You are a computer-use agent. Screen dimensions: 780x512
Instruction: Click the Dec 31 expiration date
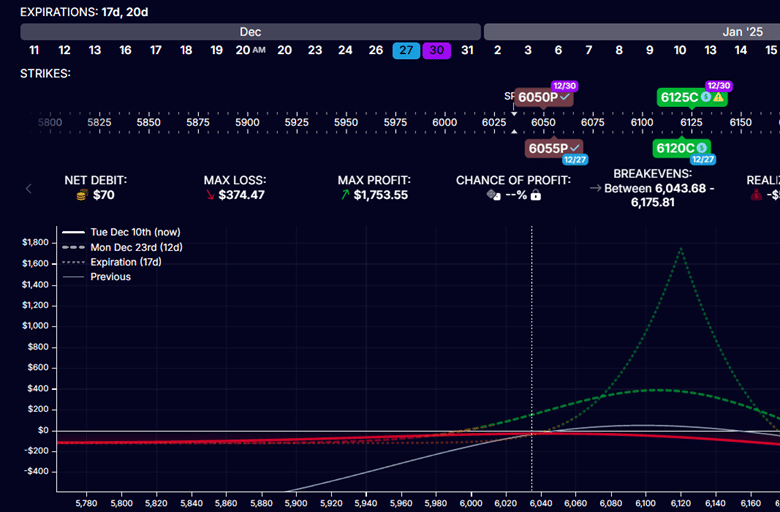467,50
